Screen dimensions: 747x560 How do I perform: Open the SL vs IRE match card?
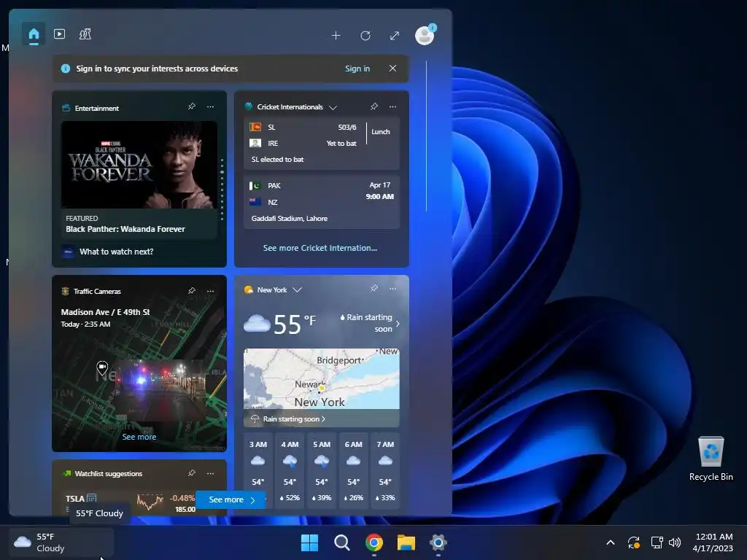coord(322,144)
